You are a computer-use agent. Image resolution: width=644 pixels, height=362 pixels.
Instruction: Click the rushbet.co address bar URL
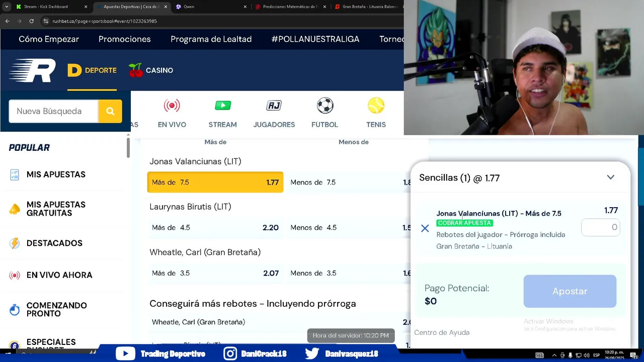pos(105,21)
